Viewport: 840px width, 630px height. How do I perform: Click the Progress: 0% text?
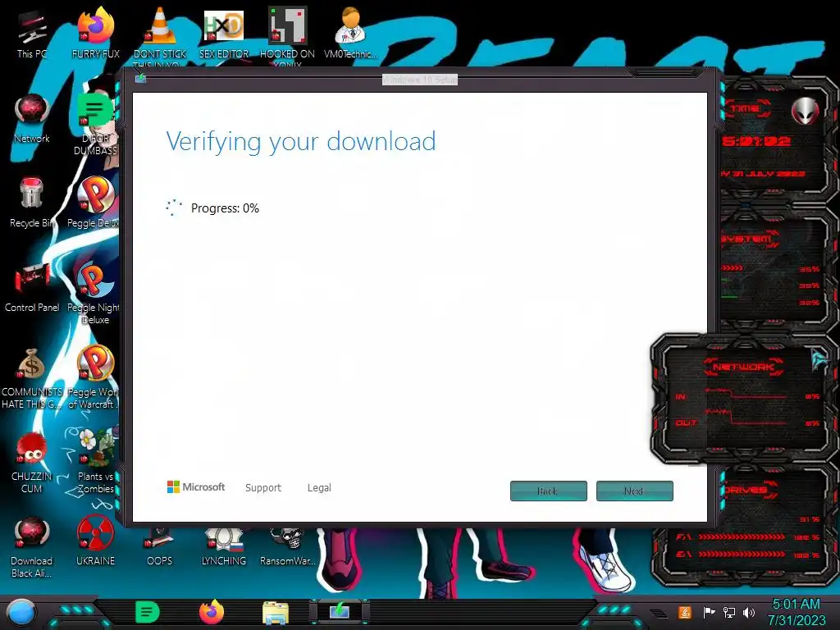(225, 208)
